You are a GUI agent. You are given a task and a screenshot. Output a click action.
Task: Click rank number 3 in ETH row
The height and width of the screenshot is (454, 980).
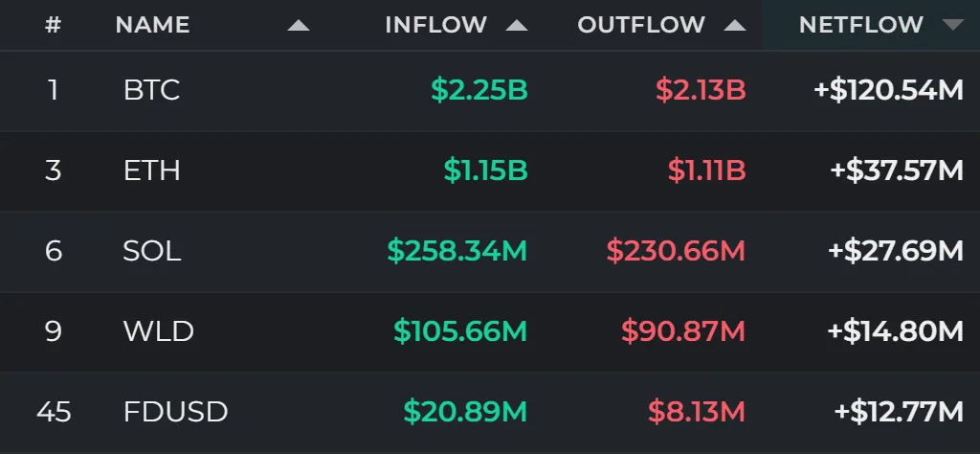(x=54, y=170)
